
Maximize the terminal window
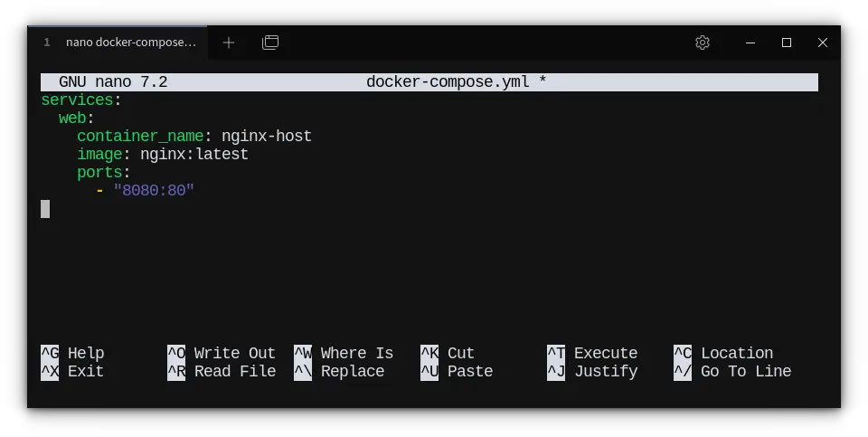click(787, 43)
